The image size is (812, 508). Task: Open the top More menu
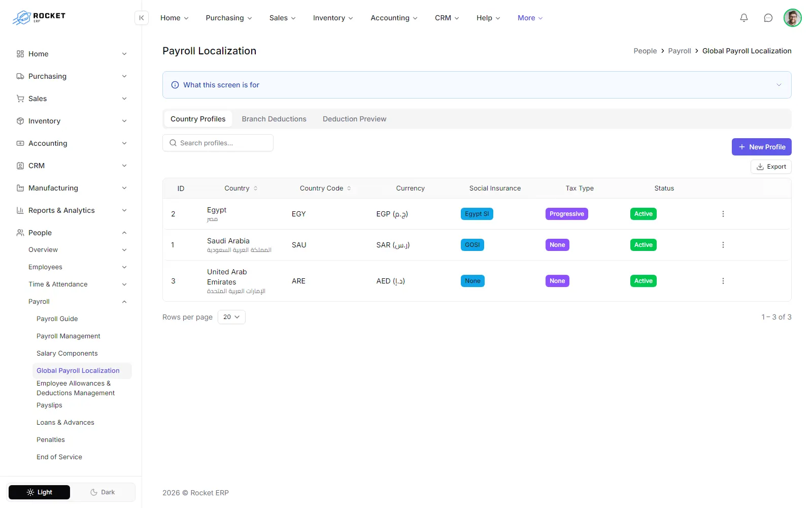click(x=530, y=18)
